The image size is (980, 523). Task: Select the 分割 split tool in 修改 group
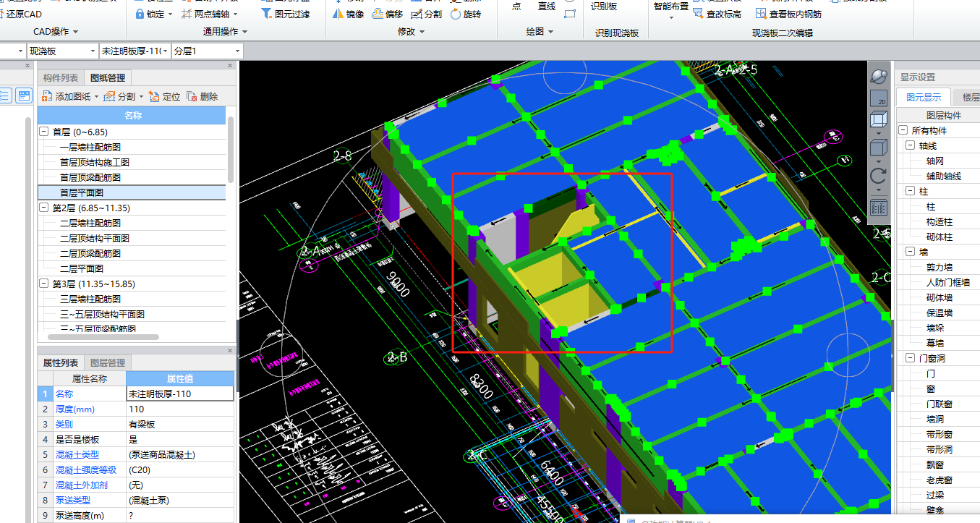(426, 14)
